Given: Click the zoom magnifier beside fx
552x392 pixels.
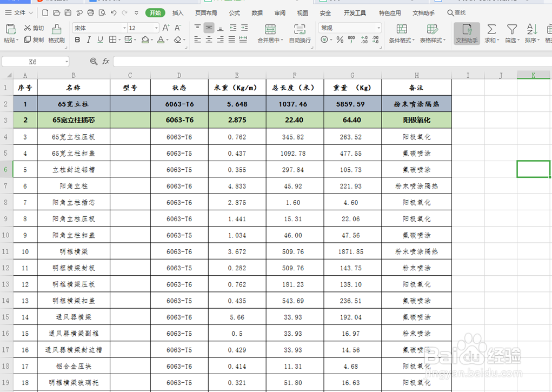Looking at the screenshot, I should point(94,62).
